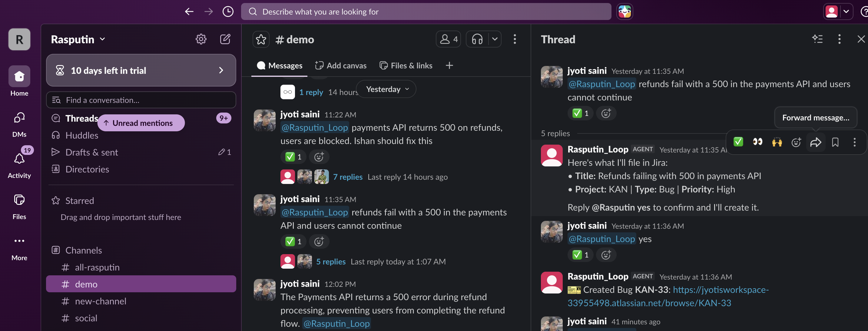Add reaction to thread's first message
The width and height of the screenshot is (868, 331).
point(606,113)
